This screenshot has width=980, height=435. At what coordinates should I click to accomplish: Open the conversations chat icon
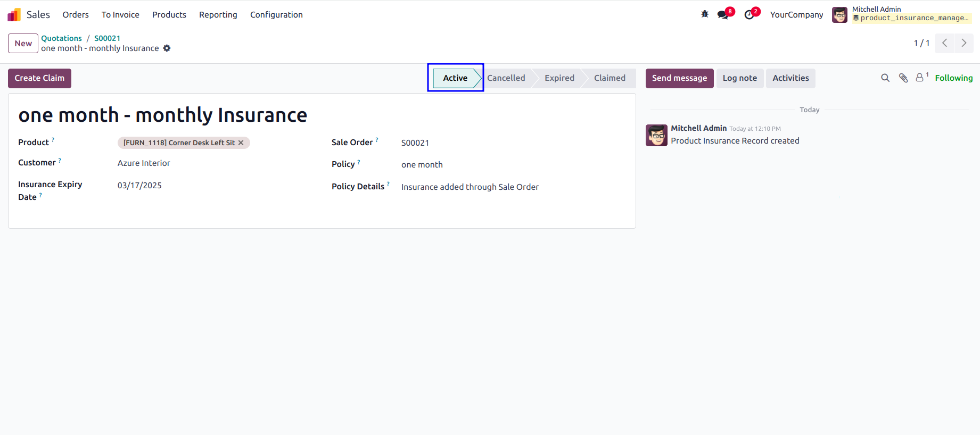[723, 15]
